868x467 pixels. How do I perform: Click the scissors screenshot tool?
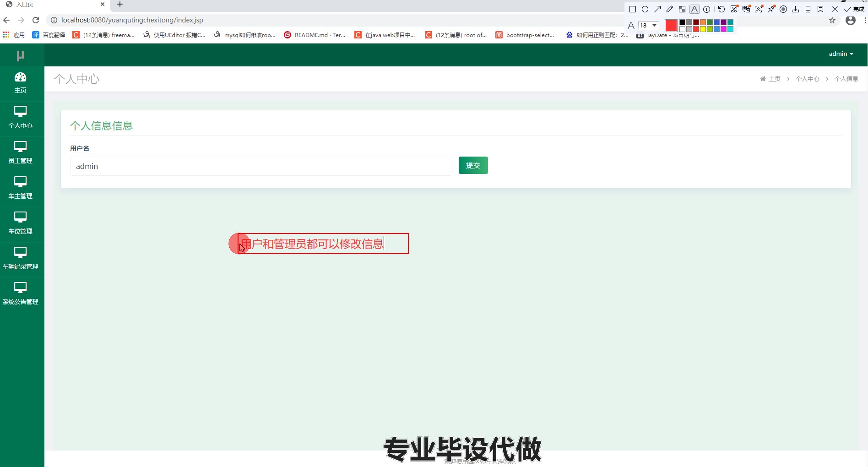click(x=734, y=9)
